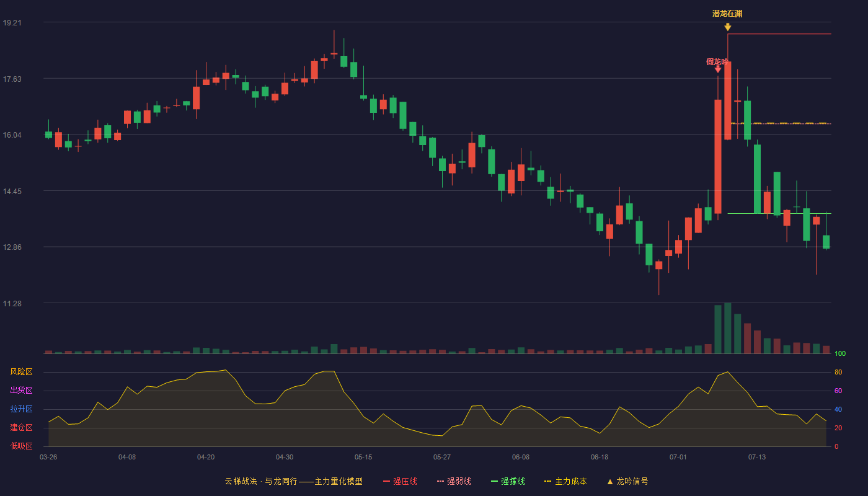868x496 pixels.
Task: Click the 龙吟信号 triangle legend icon
Action: (610, 482)
